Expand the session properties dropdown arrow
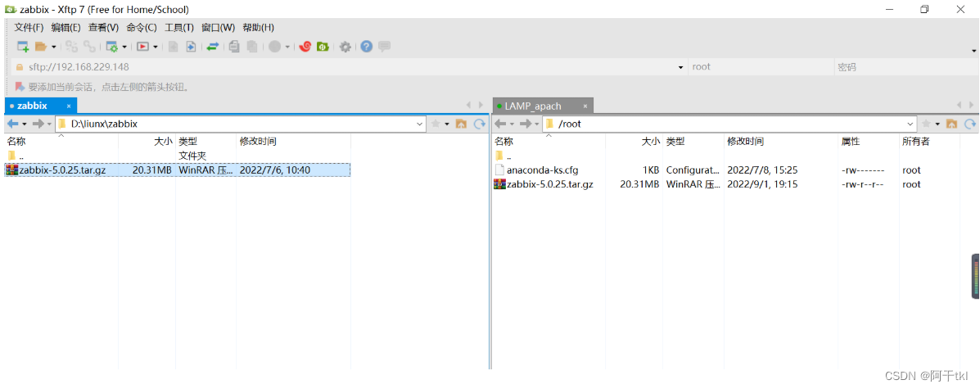The image size is (980, 389). click(124, 47)
